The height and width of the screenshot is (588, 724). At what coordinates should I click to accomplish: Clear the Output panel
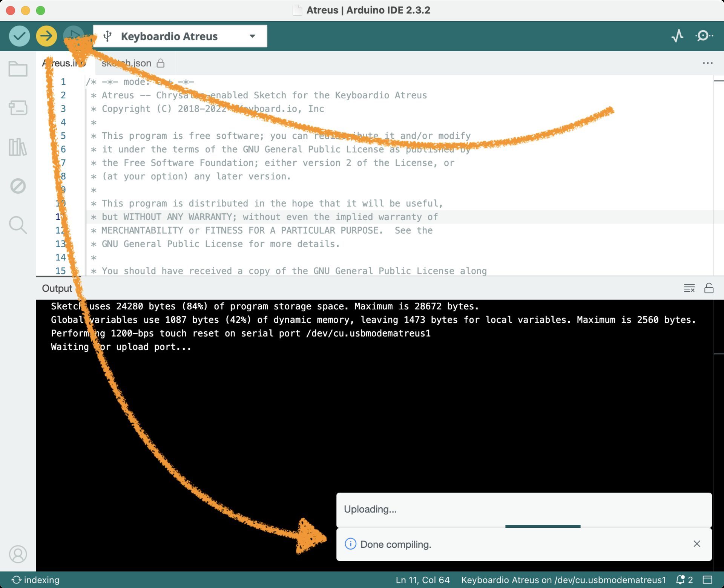[x=689, y=288]
